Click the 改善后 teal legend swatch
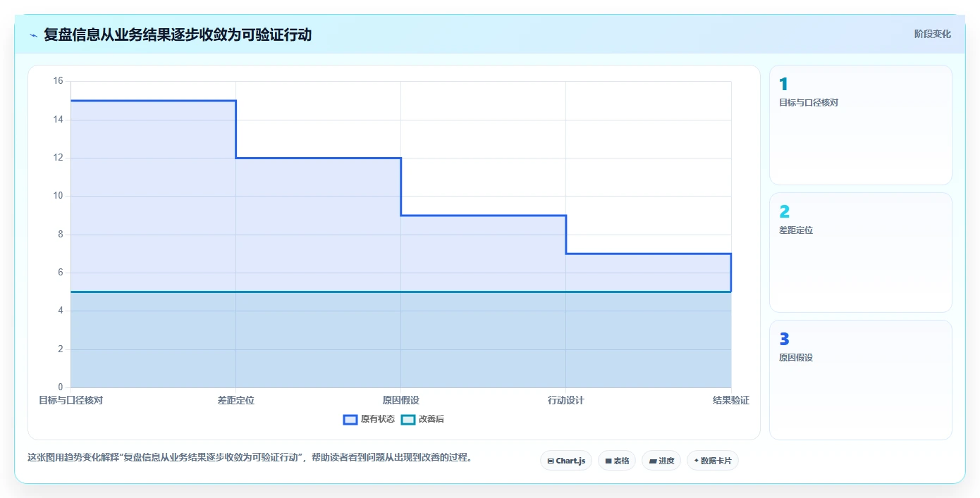980x498 pixels. pos(408,419)
